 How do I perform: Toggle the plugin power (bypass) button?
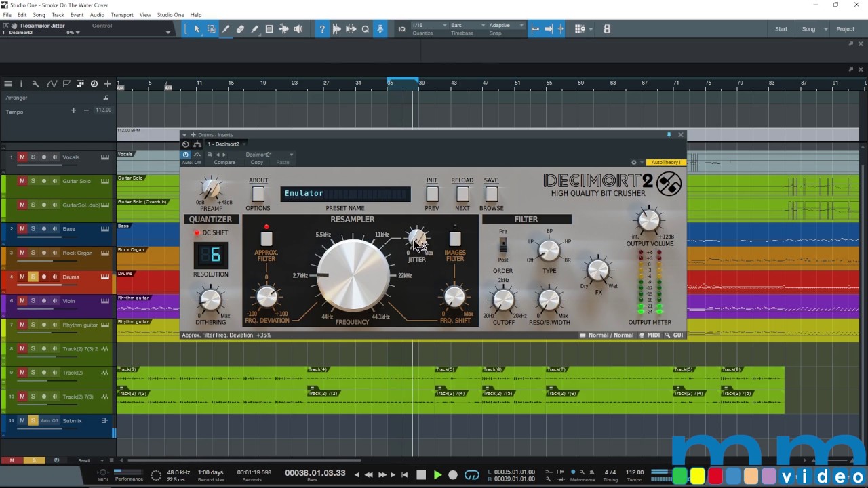pos(186,155)
